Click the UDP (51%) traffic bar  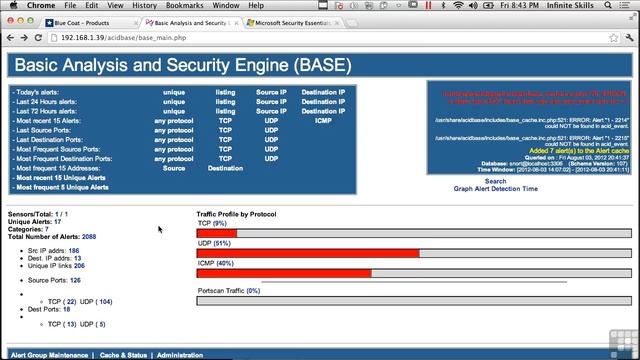coord(414,253)
